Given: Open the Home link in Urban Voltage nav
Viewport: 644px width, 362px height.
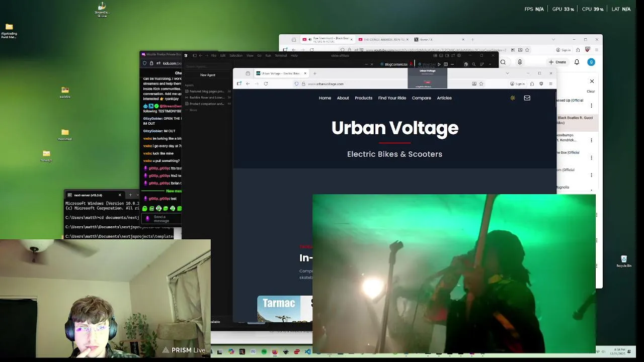Looking at the screenshot, I should 325,98.
